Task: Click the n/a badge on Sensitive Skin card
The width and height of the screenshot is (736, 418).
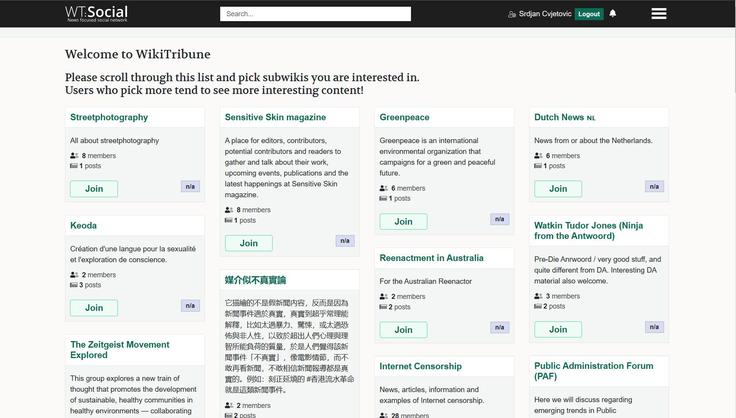Action: tap(345, 241)
